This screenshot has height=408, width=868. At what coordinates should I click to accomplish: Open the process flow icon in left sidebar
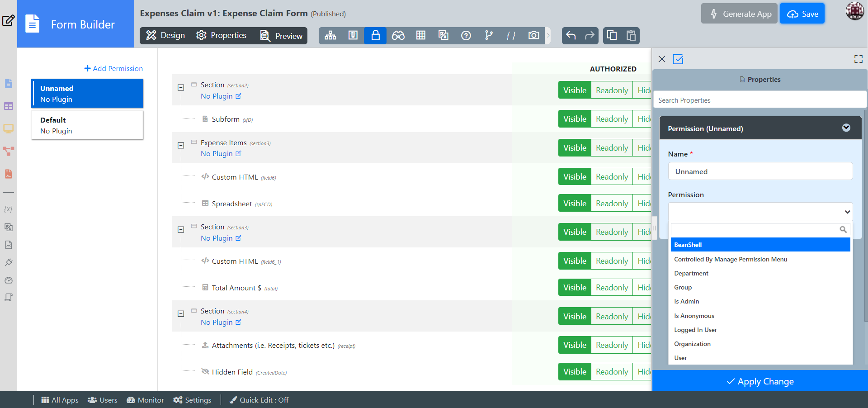tap(9, 152)
